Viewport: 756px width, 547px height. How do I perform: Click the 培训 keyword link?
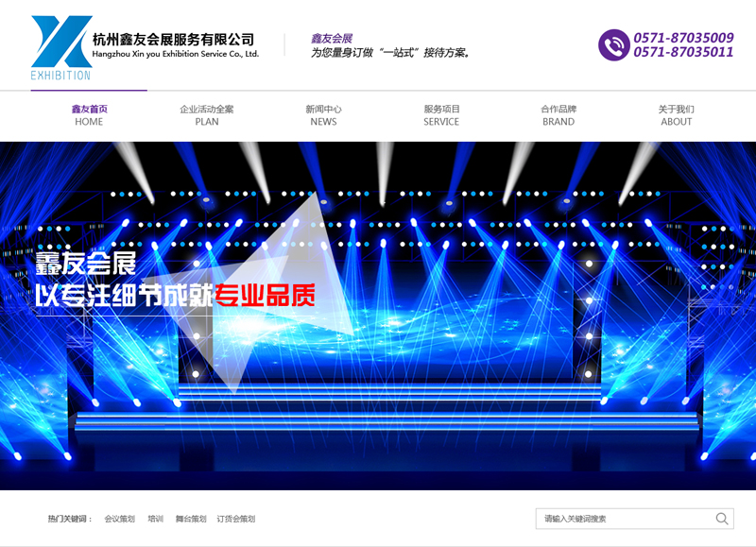pos(155,519)
